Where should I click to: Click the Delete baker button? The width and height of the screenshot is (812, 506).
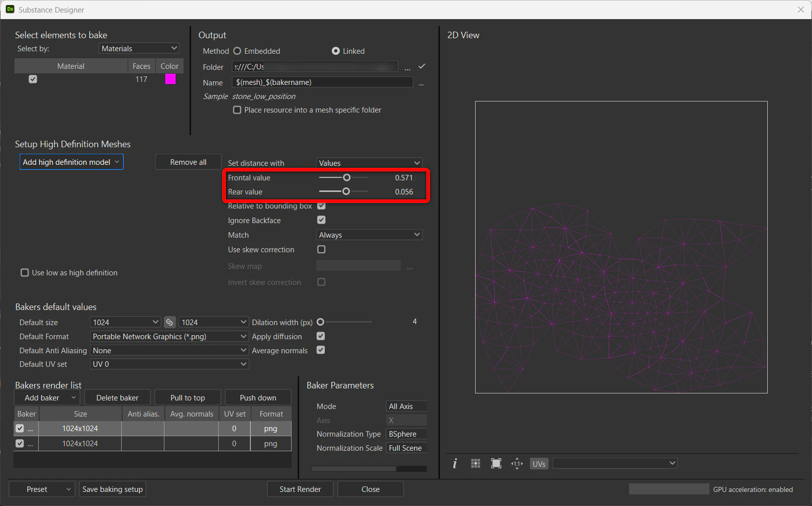[118, 397]
